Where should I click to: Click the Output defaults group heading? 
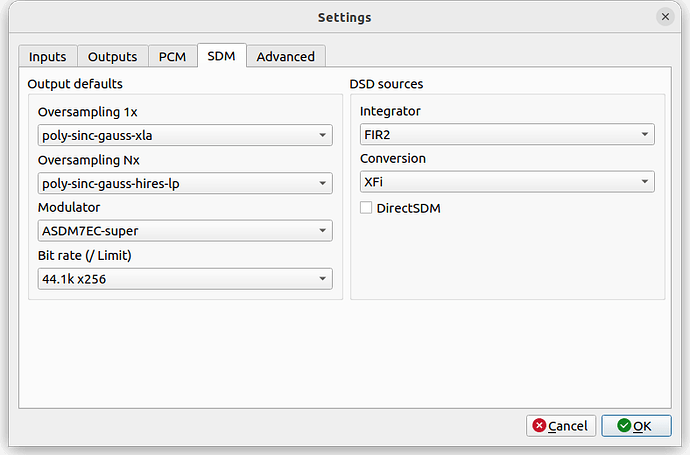tap(75, 84)
